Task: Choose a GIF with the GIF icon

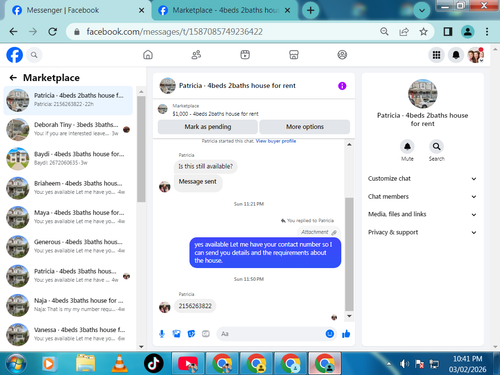Action: click(x=206, y=334)
